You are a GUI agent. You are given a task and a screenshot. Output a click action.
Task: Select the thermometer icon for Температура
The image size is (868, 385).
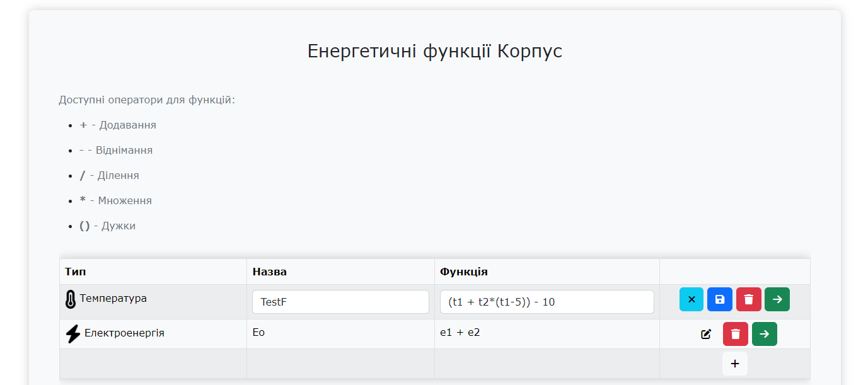coord(70,299)
